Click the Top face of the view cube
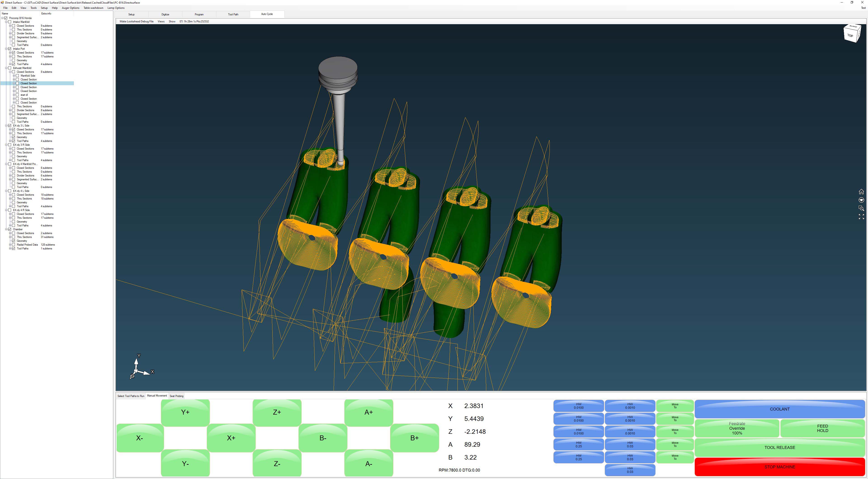868x479 pixels. pyautogui.click(x=850, y=35)
